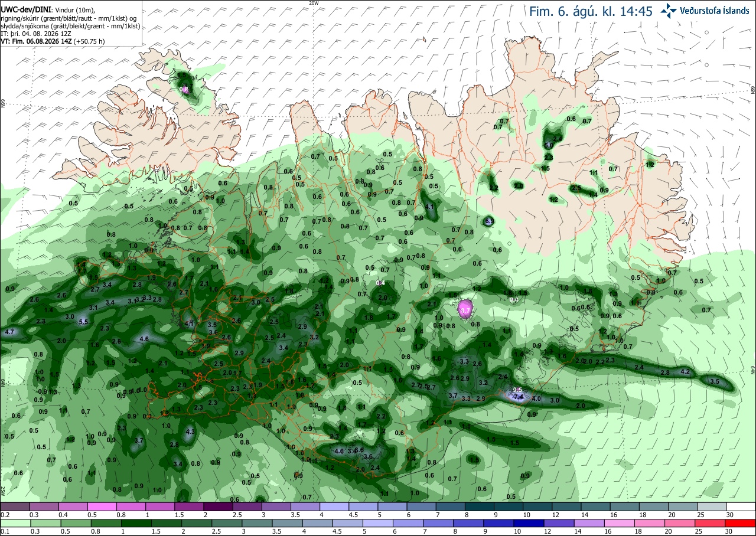The width and height of the screenshot is (756, 536).
Task: Click the 5.0 shower cell in northeast Iceland
Action: pos(548,145)
